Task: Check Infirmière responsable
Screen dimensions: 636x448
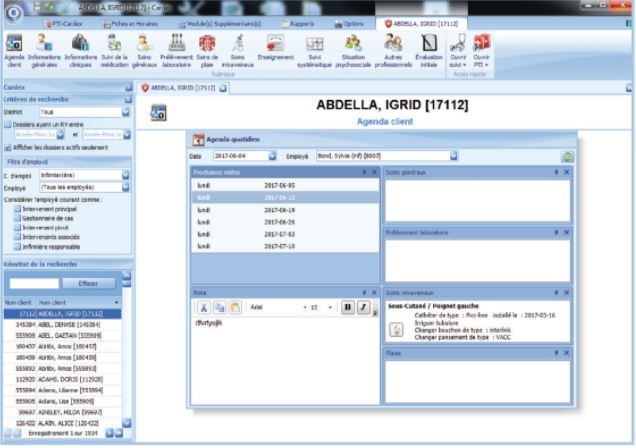Action: pos(17,247)
